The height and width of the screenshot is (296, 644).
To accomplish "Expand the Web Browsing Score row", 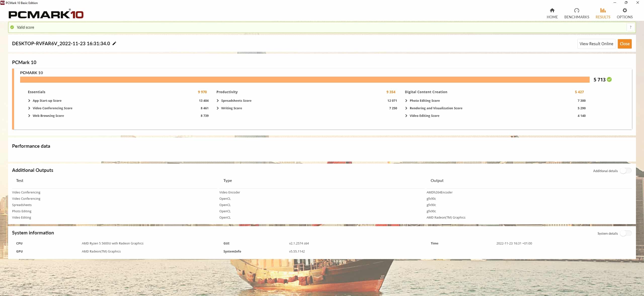I will click(x=29, y=116).
